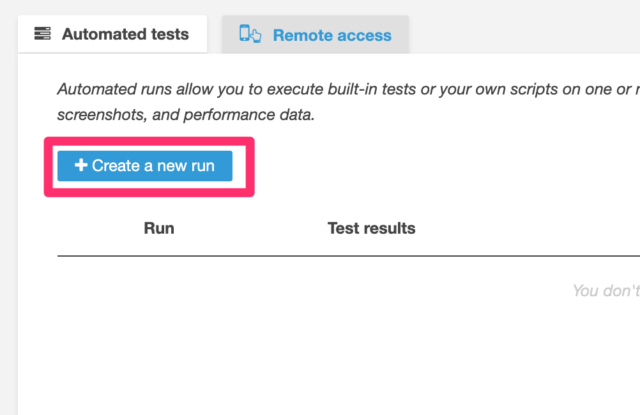Click the 'Remote access' blue label text
The width and height of the screenshot is (640, 415).
(x=332, y=35)
